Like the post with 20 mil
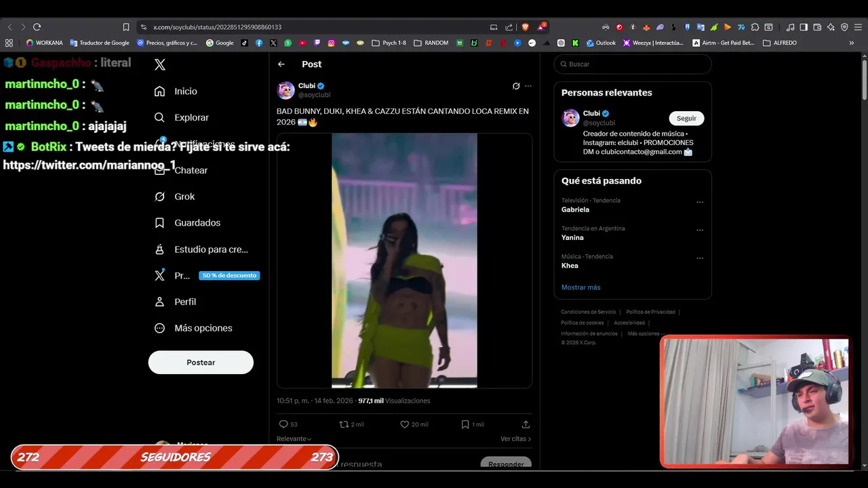The height and width of the screenshot is (488, 868). click(x=414, y=424)
